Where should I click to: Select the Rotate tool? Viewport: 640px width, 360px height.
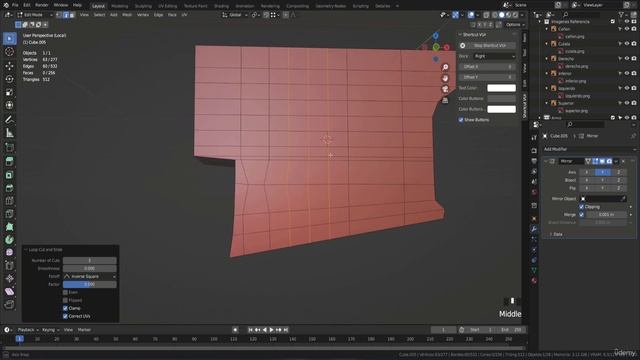click(9, 79)
